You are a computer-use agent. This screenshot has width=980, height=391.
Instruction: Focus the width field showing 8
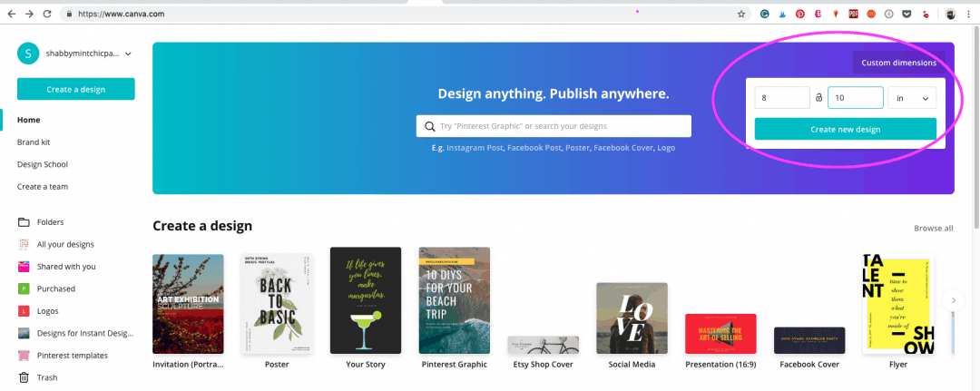coord(782,98)
